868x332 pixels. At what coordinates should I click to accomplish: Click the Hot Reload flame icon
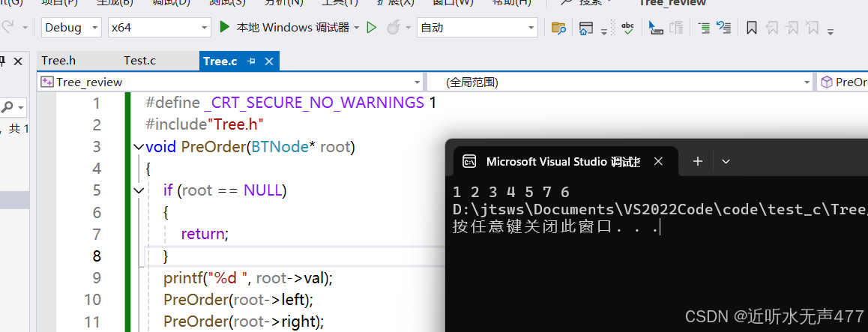(x=393, y=27)
